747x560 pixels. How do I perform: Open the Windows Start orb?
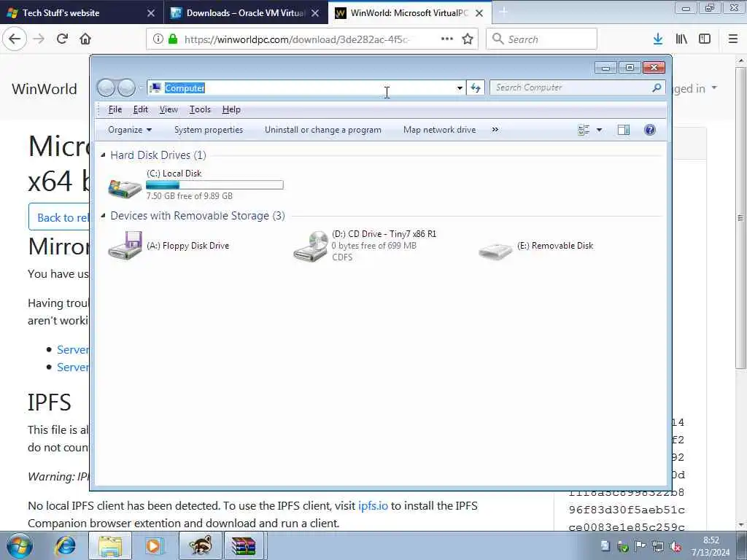click(x=19, y=545)
